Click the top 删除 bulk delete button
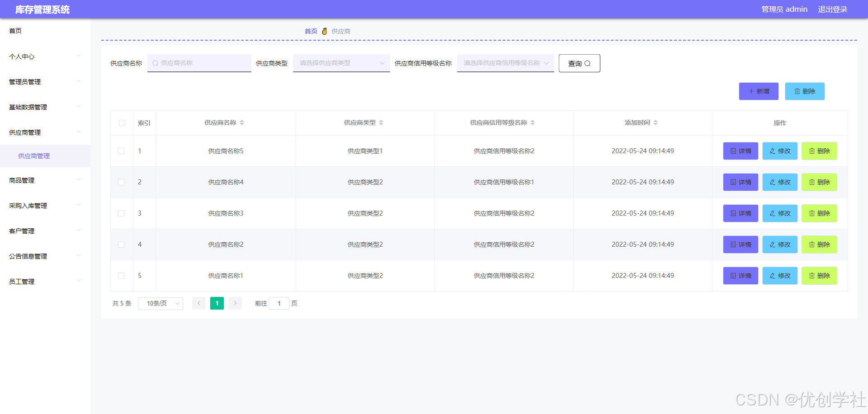 point(805,91)
